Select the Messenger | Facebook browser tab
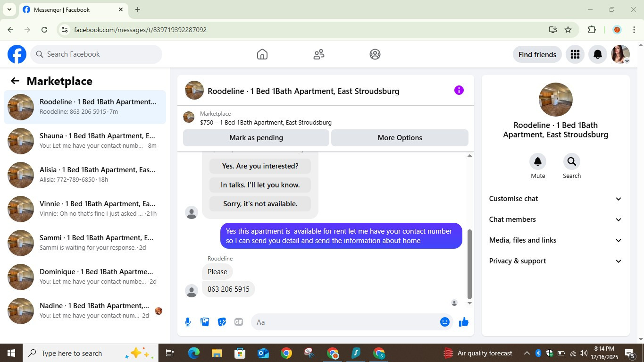The width and height of the screenshot is (644, 362). tap(73, 9)
